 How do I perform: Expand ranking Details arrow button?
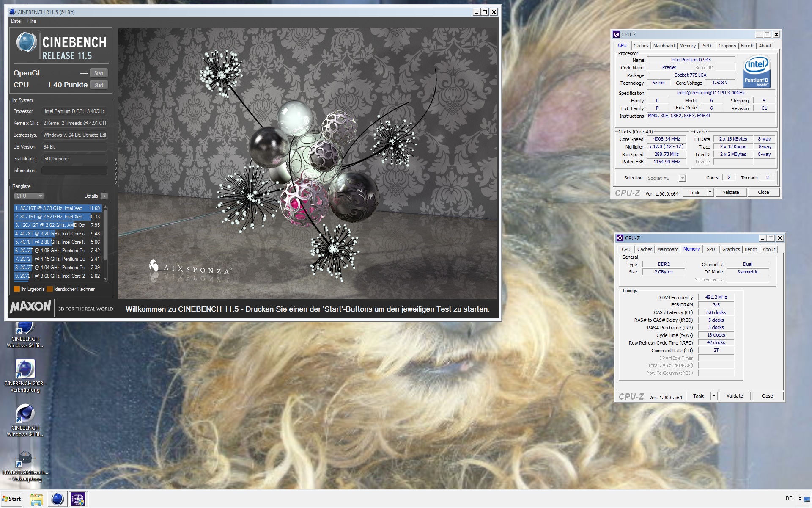click(104, 196)
